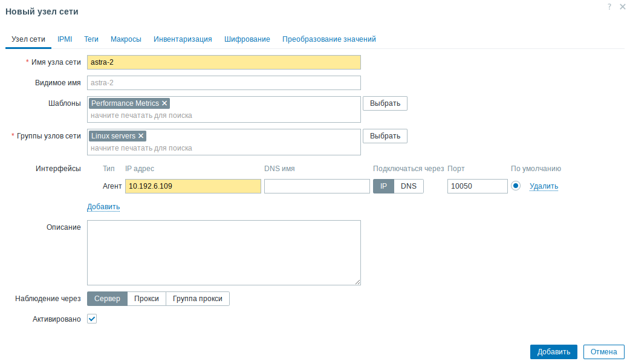Click the help question mark icon
The width and height of the screenshot is (630, 364).
pos(609,6)
